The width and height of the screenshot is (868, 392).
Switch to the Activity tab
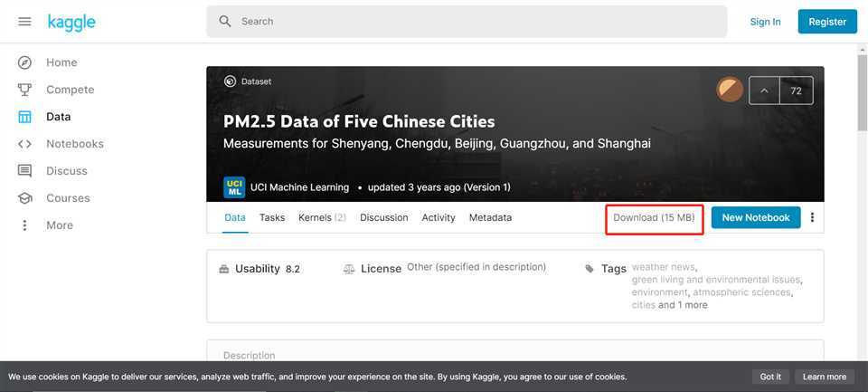coord(439,218)
